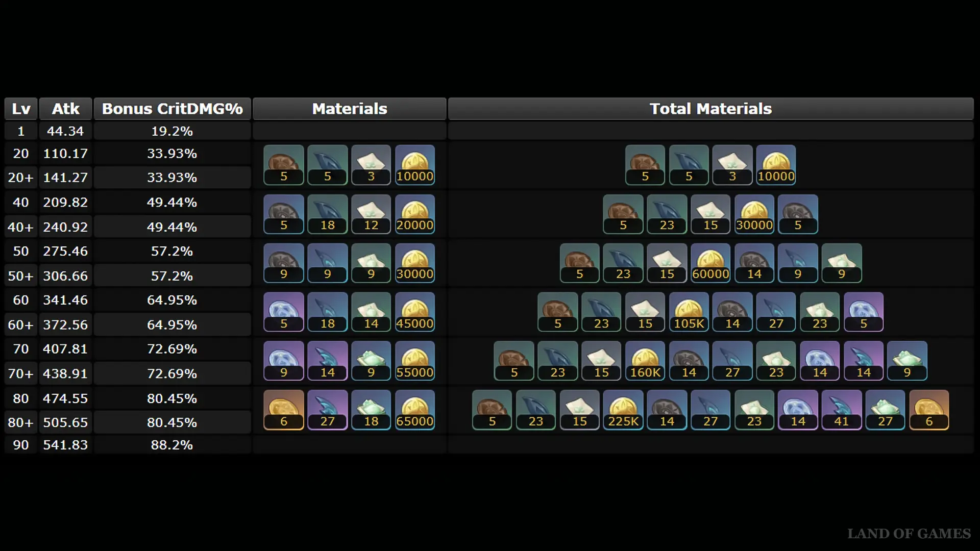The image size is (980, 551).
Task: Select the purple shell labeled 5 in level 60 Materials
Action: (x=284, y=312)
